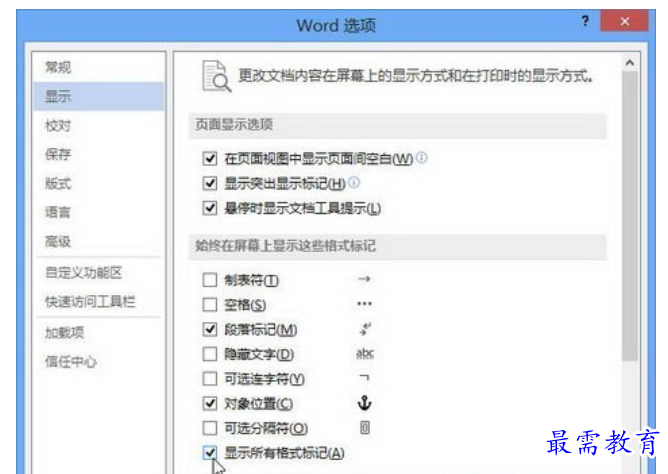The image size is (668, 474).
Task: Toggle 显示所有格式标记 checkbox
Action: point(210,453)
